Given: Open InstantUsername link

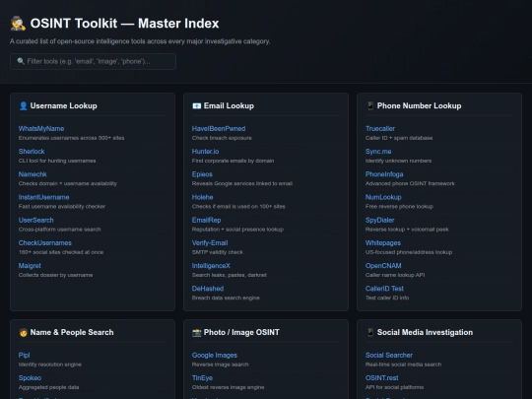Looking at the screenshot, I should (x=43, y=197).
